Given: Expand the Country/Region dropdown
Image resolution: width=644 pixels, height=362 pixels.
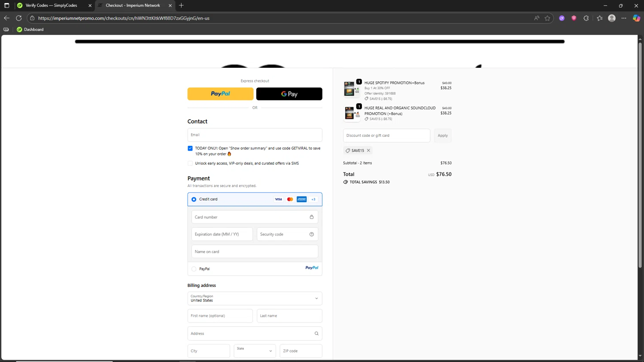Looking at the screenshot, I should tap(255, 299).
